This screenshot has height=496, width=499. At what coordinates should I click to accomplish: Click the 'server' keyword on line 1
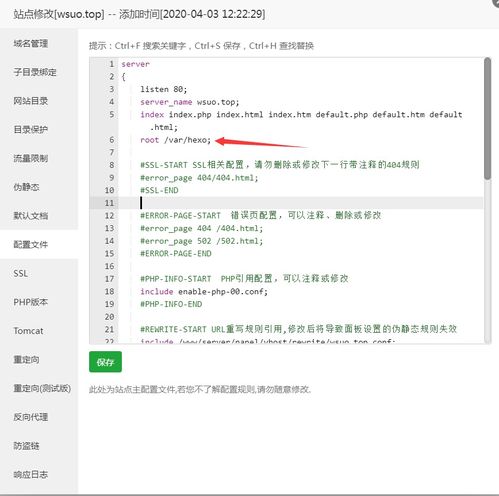pos(135,64)
